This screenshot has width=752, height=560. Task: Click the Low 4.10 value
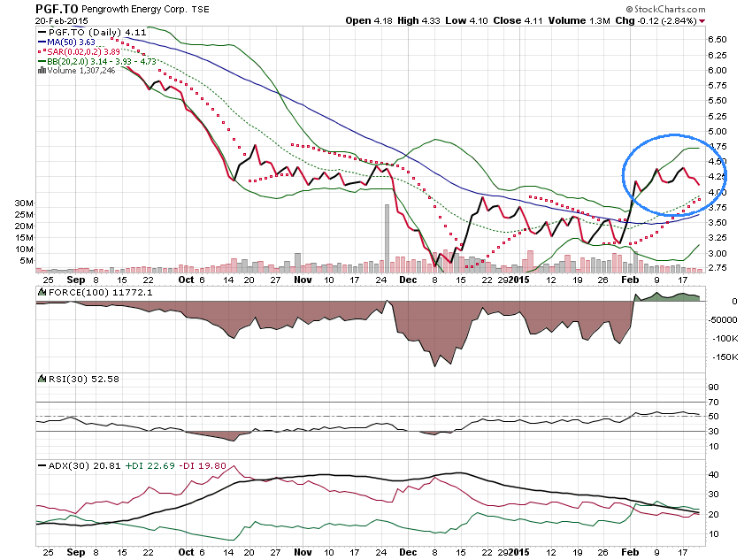[x=466, y=20]
